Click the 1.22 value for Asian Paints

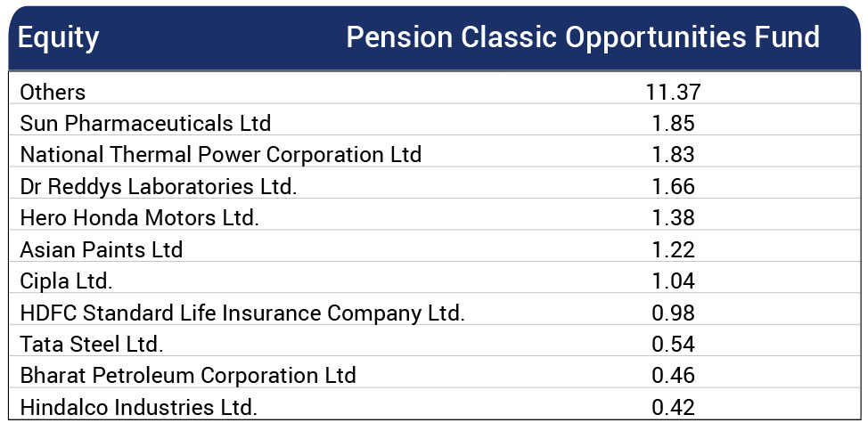pos(673,250)
